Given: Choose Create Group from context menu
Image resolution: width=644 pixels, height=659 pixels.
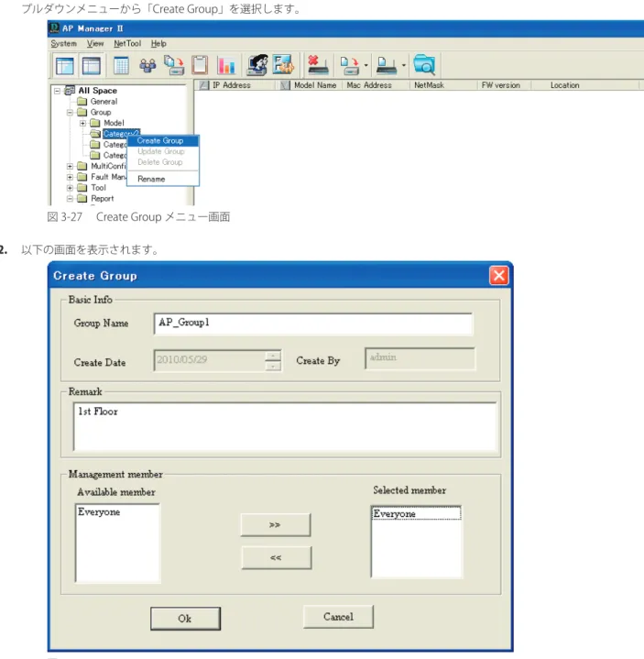Looking at the screenshot, I should tap(163, 141).
